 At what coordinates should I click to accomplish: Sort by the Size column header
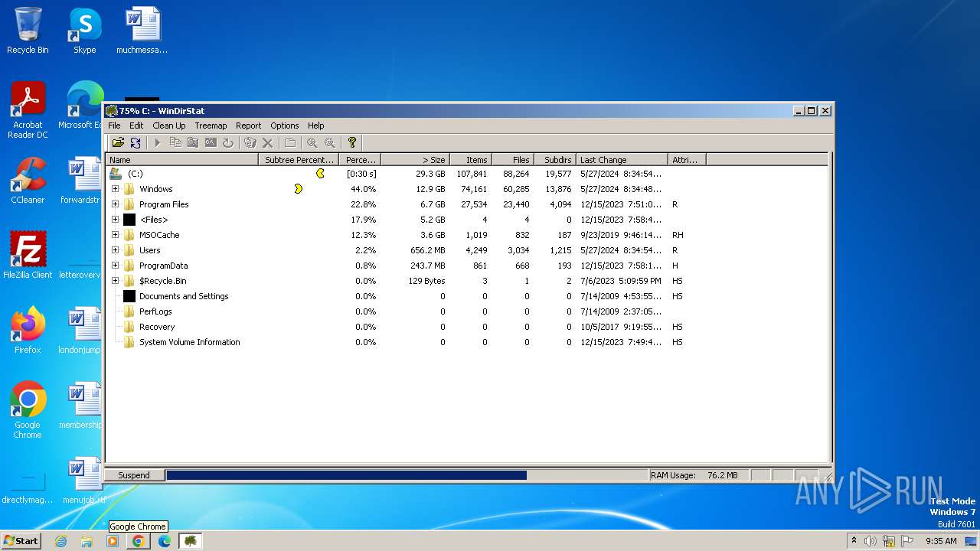point(415,160)
